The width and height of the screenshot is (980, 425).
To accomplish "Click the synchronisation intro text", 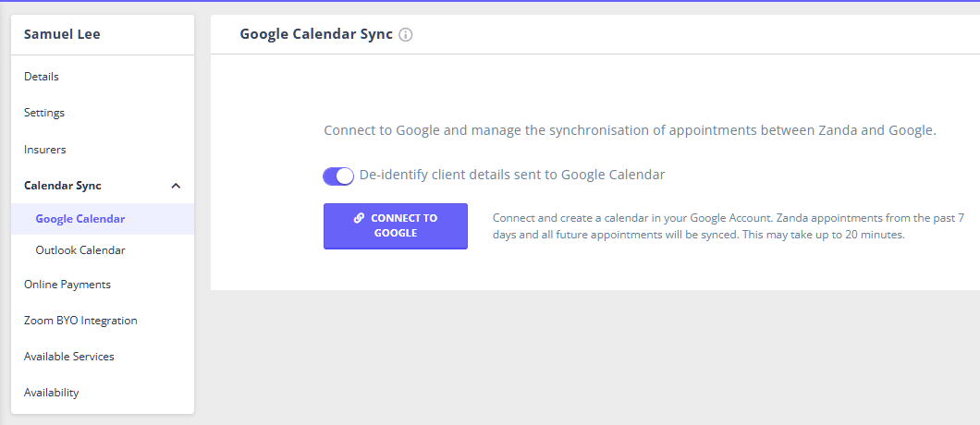I will 630,130.
